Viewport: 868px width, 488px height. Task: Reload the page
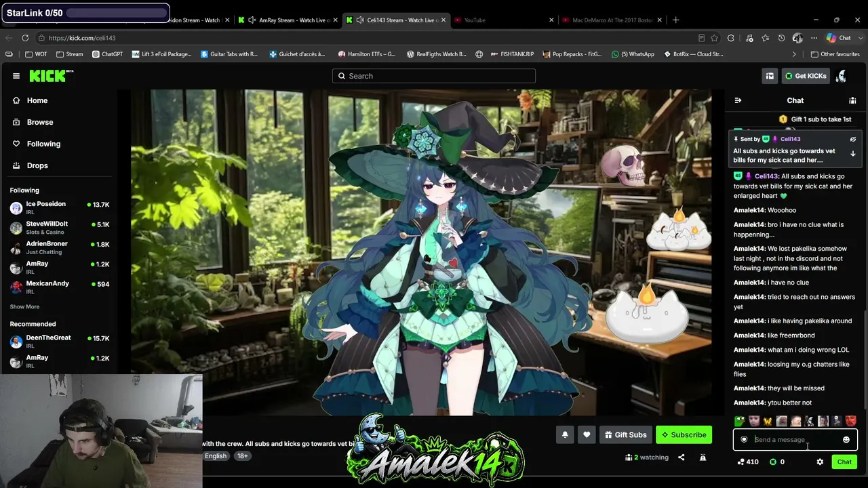(x=25, y=38)
